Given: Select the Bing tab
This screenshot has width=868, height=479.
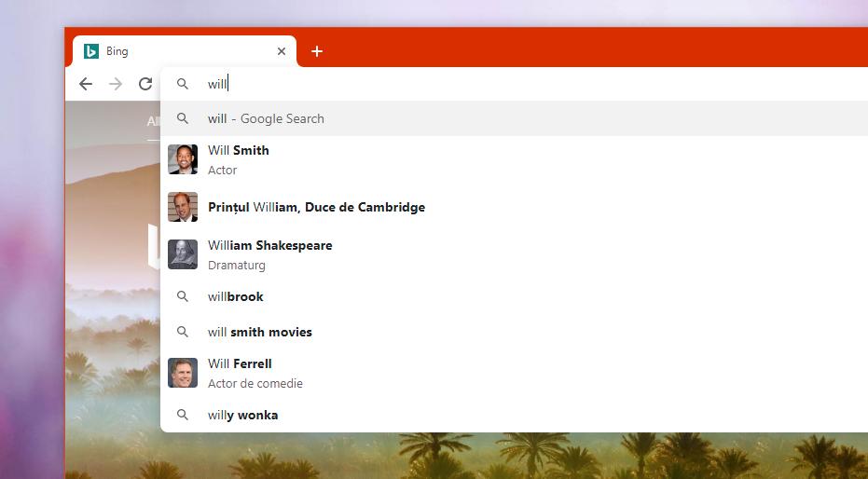Looking at the screenshot, I should pyautogui.click(x=185, y=51).
